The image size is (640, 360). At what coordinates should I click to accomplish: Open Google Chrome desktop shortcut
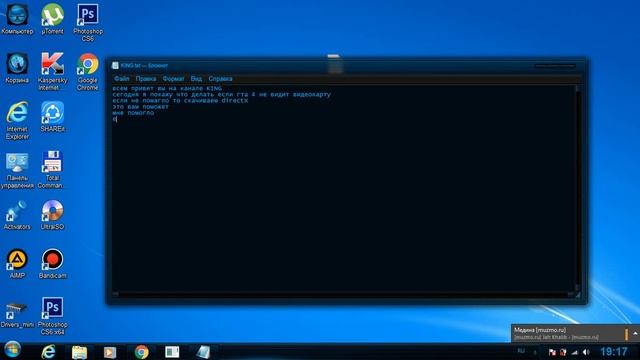88,71
